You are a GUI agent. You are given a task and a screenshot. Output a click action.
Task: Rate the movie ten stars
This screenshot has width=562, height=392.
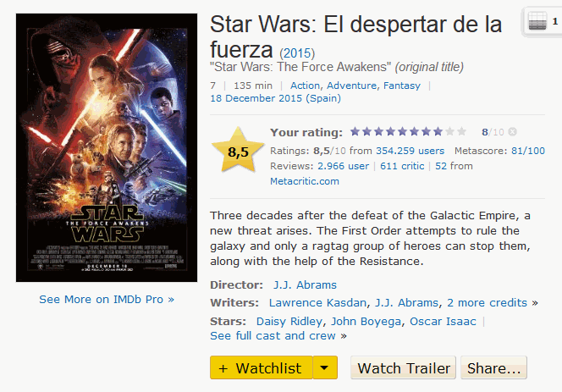click(461, 132)
